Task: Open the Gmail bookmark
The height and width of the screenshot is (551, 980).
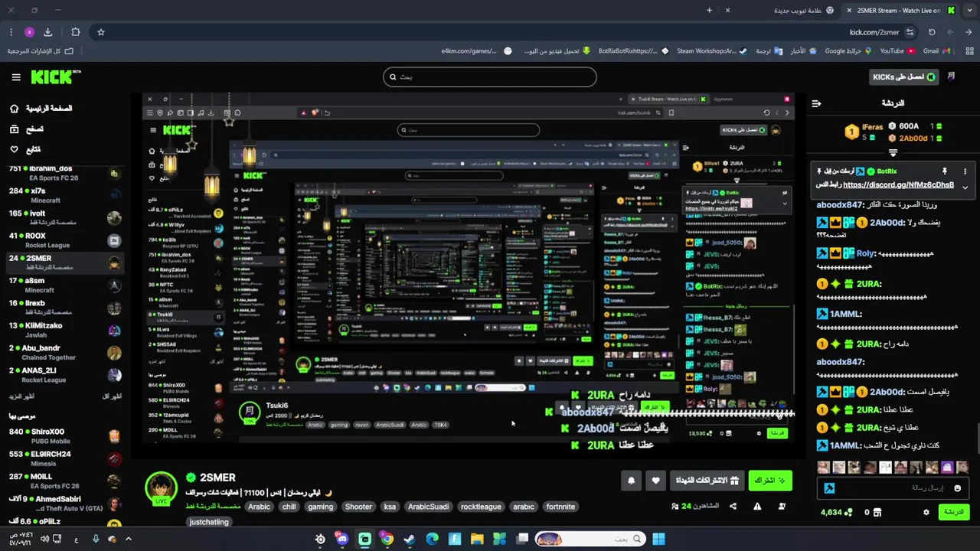Action: pos(936,51)
